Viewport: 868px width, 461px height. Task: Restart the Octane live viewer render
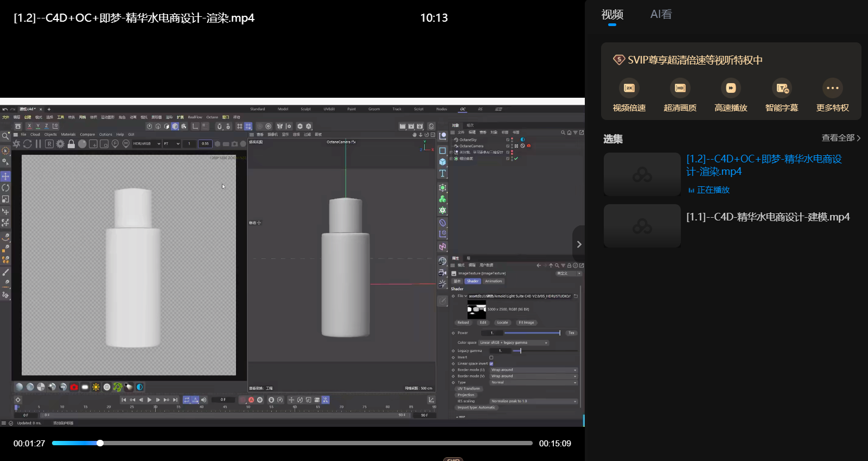[27, 144]
